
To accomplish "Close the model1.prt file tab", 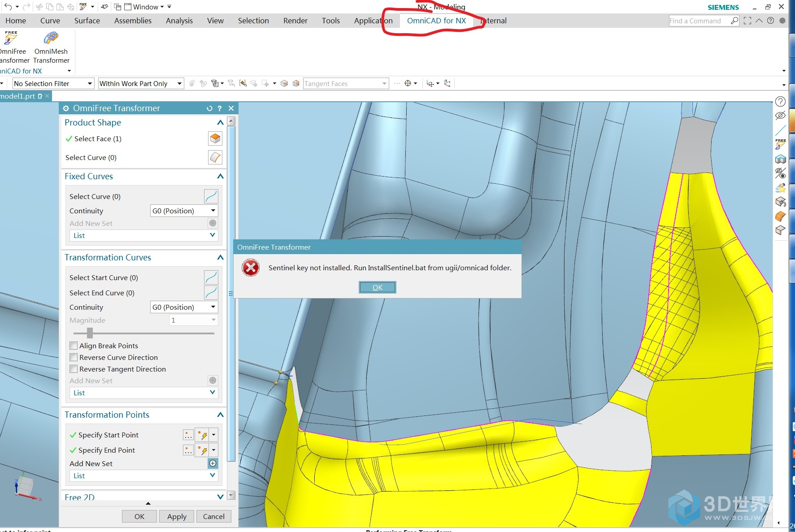I will pos(47,96).
